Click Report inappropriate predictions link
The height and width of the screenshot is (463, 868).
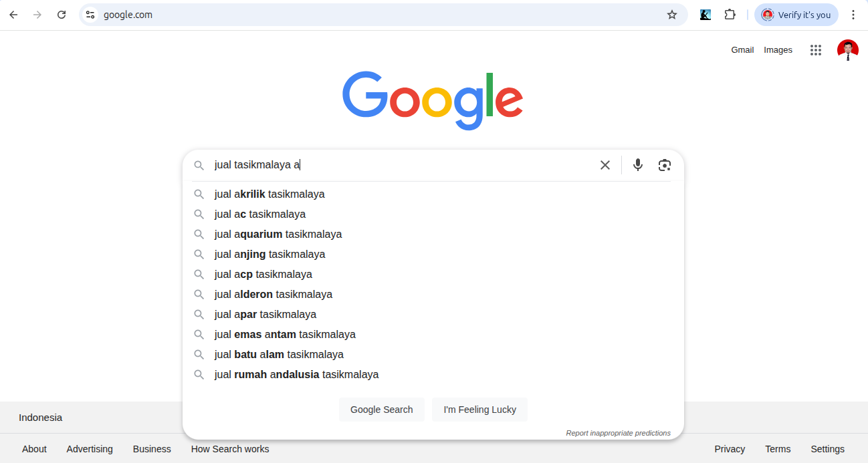coord(618,433)
